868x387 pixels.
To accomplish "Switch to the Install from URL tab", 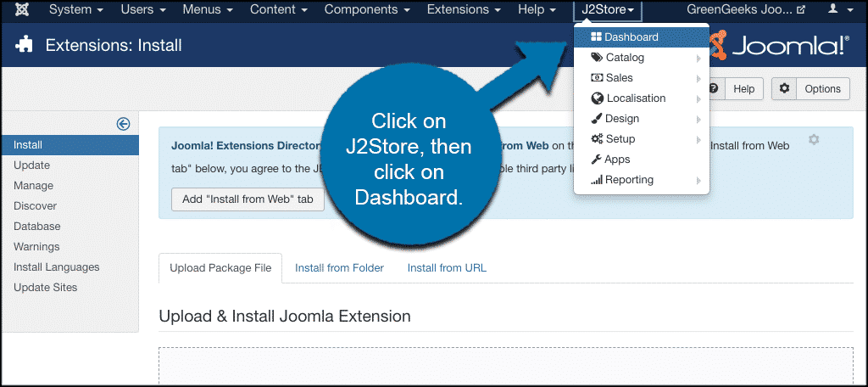I will click(447, 268).
